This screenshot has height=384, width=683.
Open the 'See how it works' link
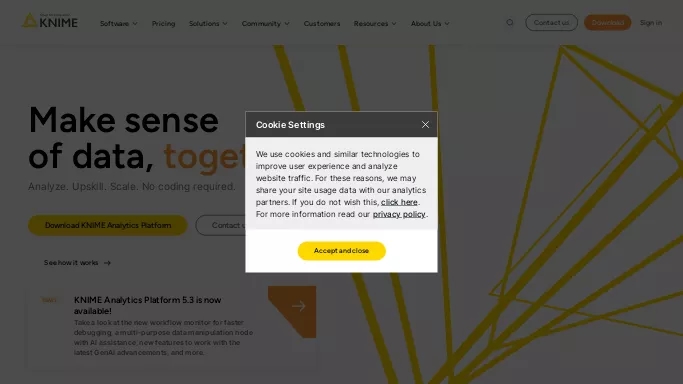coord(77,263)
